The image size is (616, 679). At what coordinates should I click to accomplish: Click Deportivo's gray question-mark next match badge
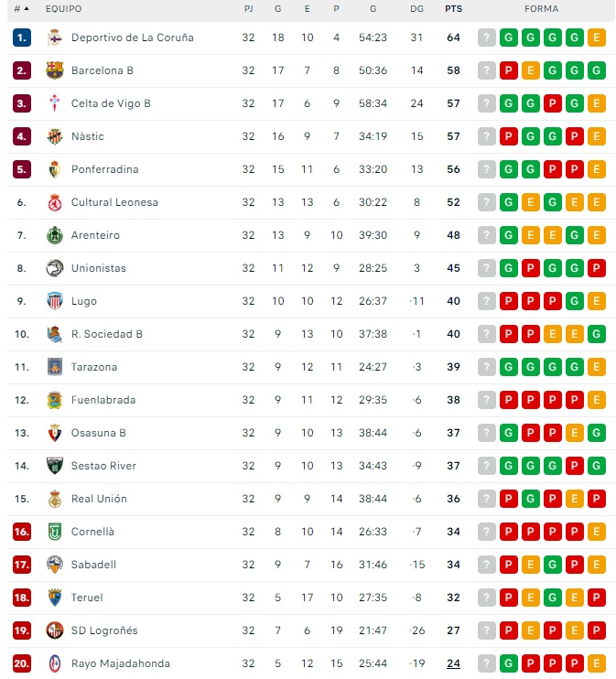[x=487, y=38]
